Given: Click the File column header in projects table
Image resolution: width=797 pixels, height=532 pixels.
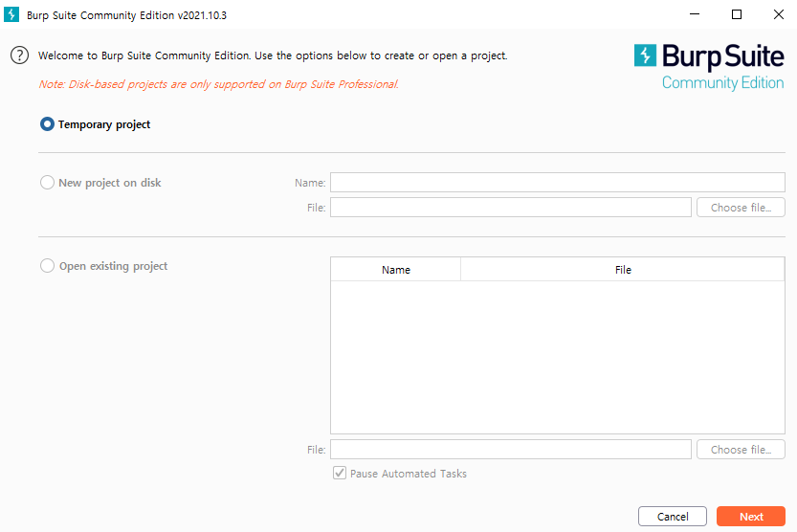Looking at the screenshot, I should point(623,269).
